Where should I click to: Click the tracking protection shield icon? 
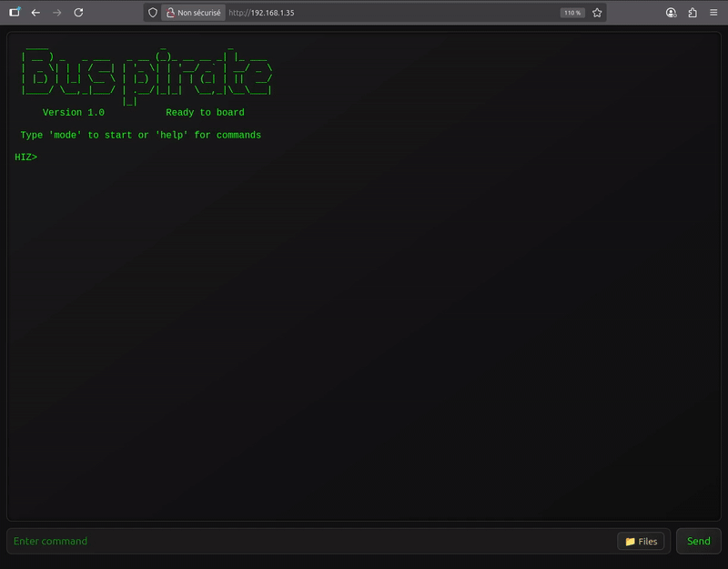click(x=153, y=13)
